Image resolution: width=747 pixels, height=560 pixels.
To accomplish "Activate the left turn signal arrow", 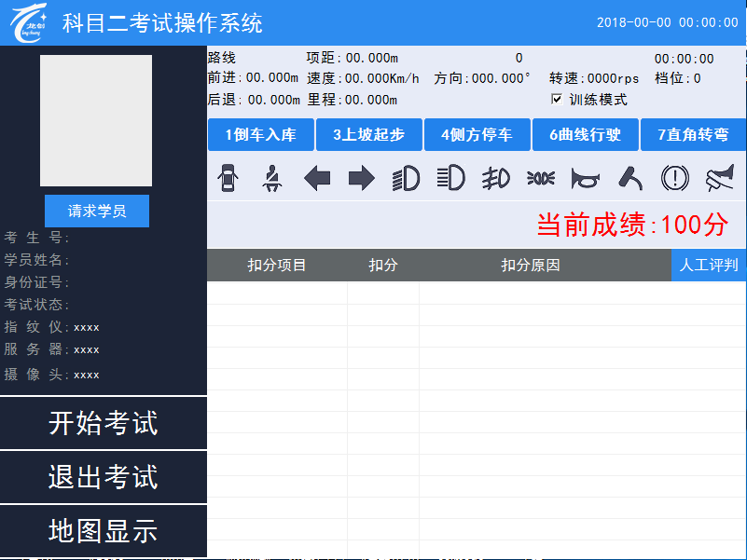I will 317,178.
